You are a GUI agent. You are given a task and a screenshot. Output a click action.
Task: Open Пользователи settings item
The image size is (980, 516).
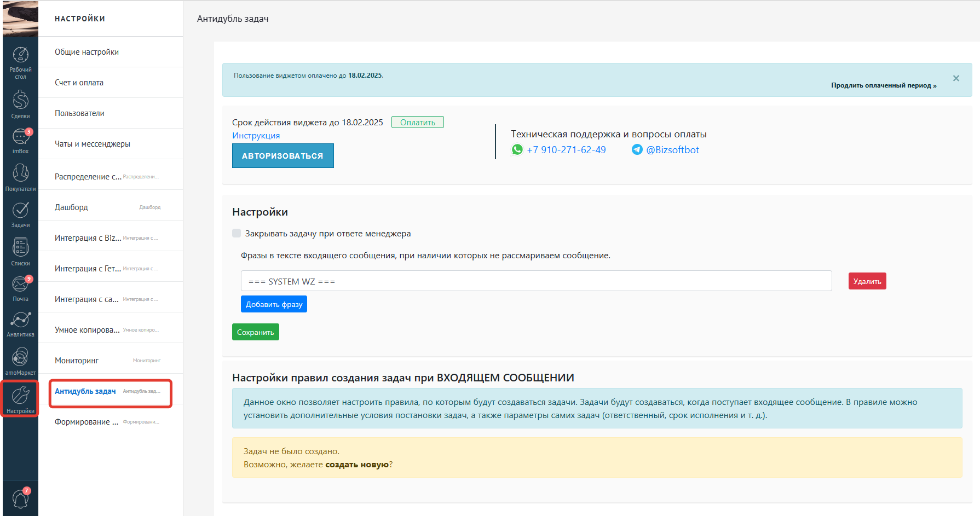(111, 113)
